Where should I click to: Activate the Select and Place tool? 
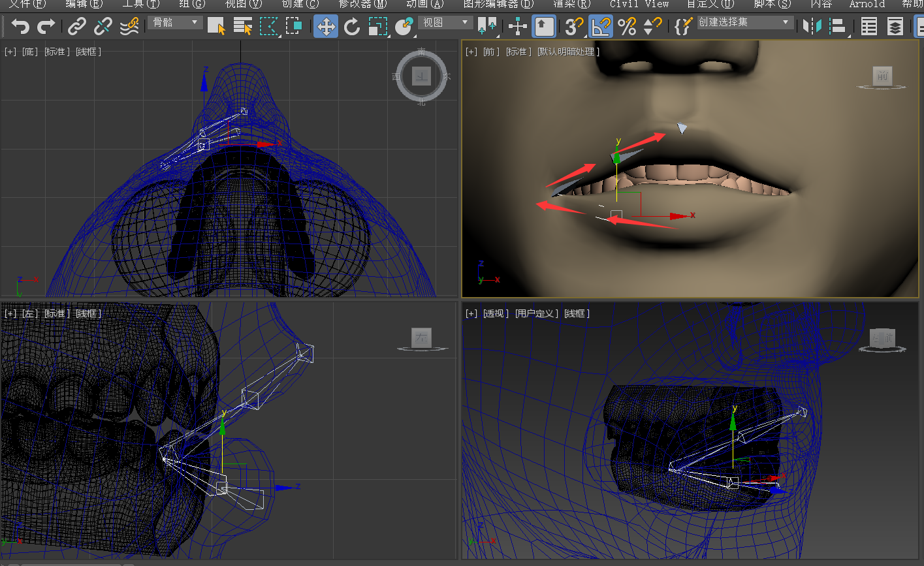[404, 27]
